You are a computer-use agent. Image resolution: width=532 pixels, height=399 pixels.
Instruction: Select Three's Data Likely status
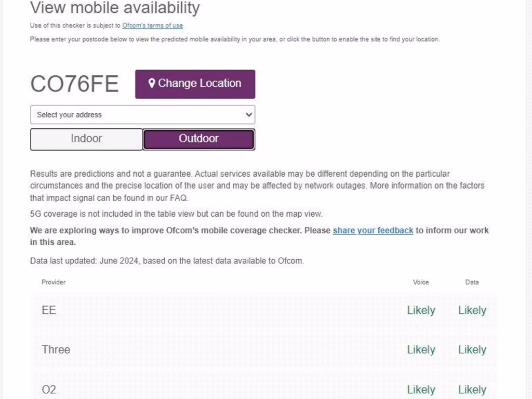[x=472, y=350]
